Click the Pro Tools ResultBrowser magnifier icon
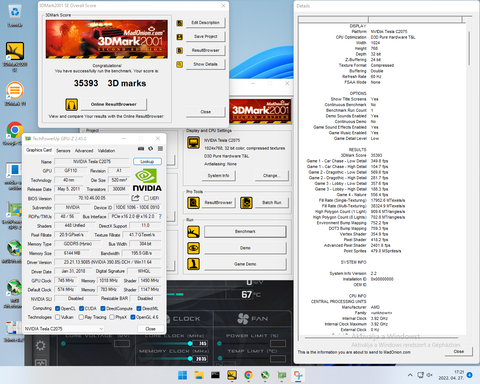This screenshot has width=480, height=384. pyautogui.click(x=193, y=203)
